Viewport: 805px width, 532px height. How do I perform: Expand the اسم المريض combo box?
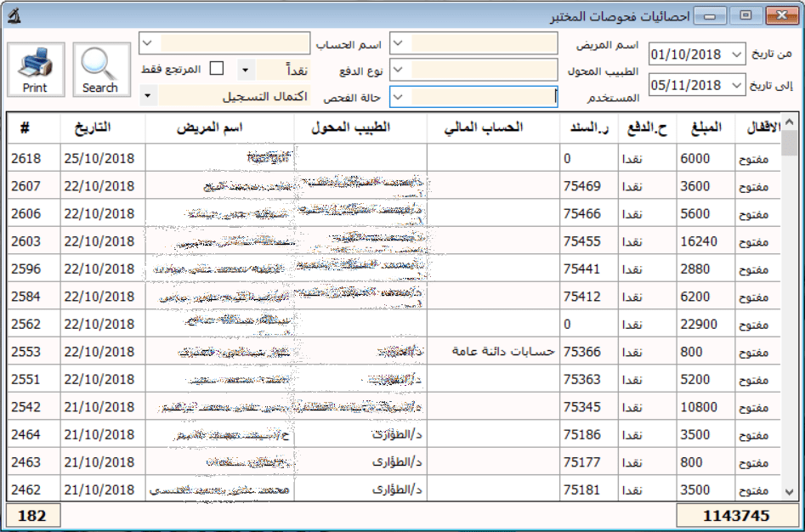400,43
